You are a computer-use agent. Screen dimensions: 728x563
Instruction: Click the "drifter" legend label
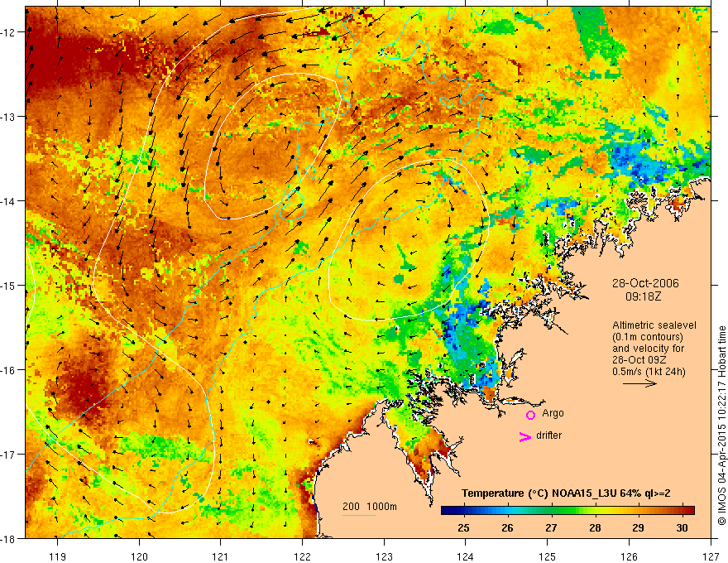tap(548, 435)
